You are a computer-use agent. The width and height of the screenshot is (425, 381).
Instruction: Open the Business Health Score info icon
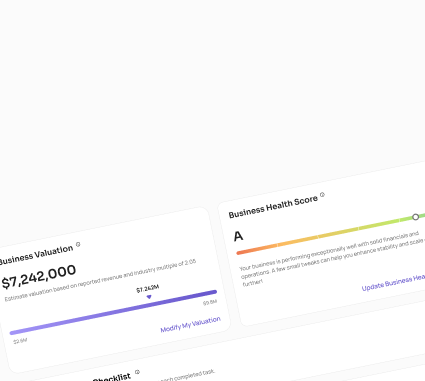click(x=322, y=194)
